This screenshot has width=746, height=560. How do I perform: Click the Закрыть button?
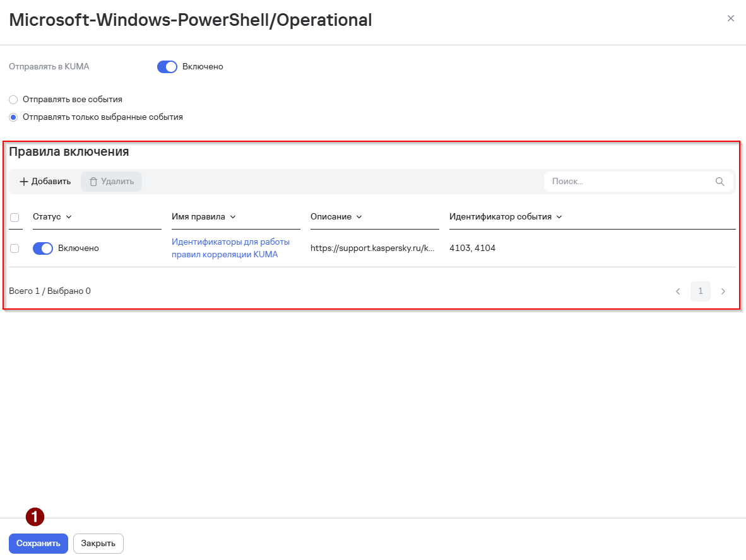point(98,544)
